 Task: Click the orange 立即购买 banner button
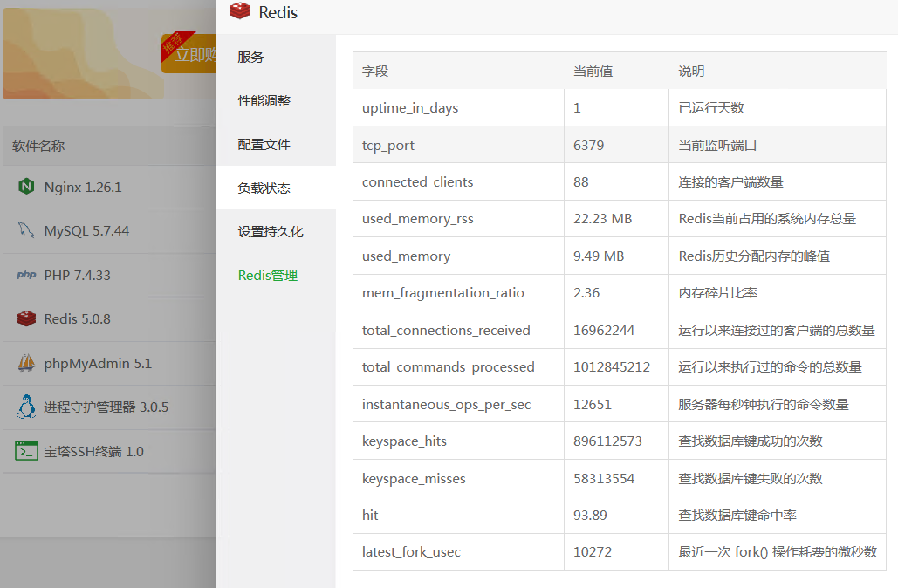[189, 54]
